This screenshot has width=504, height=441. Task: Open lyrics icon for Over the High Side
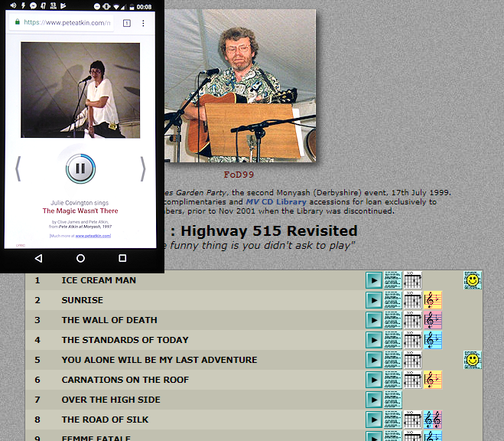pyautogui.click(x=393, y=400)
